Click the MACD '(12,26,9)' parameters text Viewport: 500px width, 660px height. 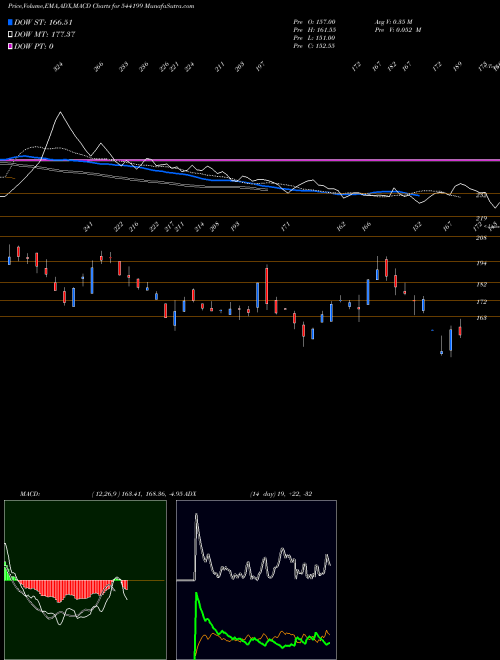click(106, 494)
